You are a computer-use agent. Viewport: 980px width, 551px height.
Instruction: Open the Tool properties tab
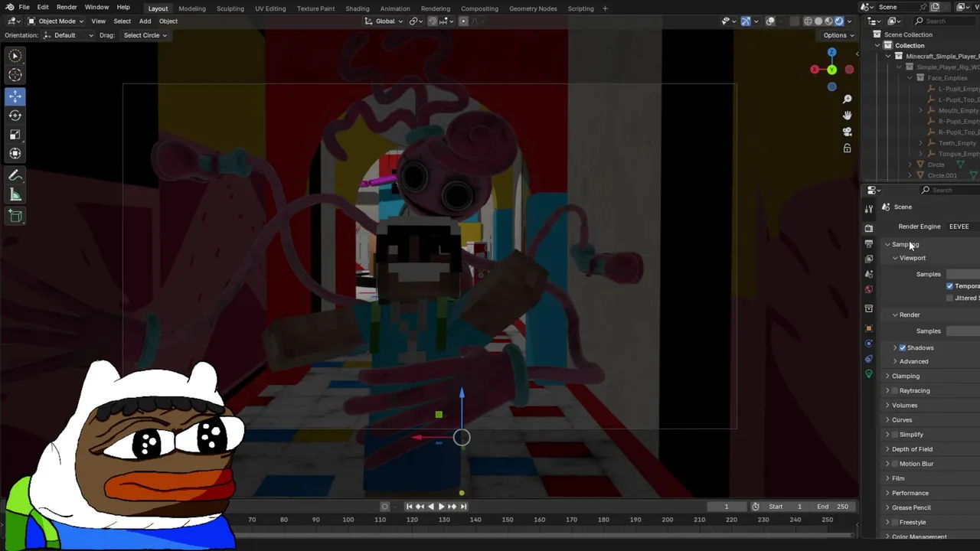point(868,209)
